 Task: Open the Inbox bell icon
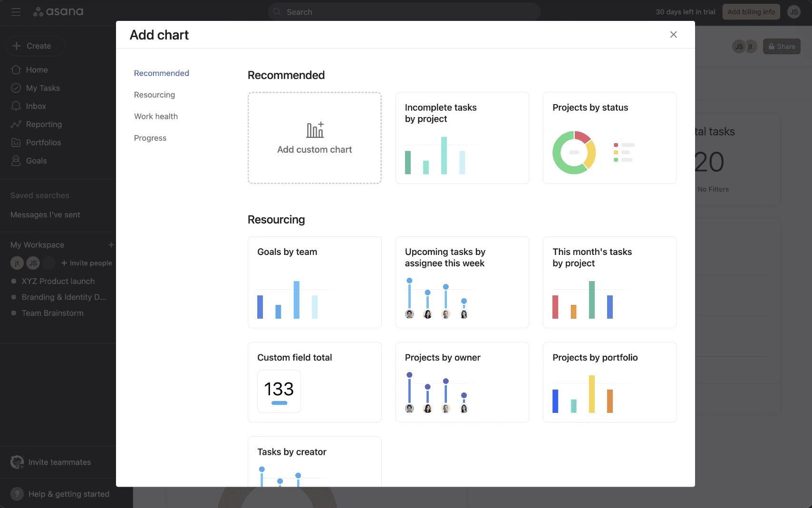(x=16, y=106)
